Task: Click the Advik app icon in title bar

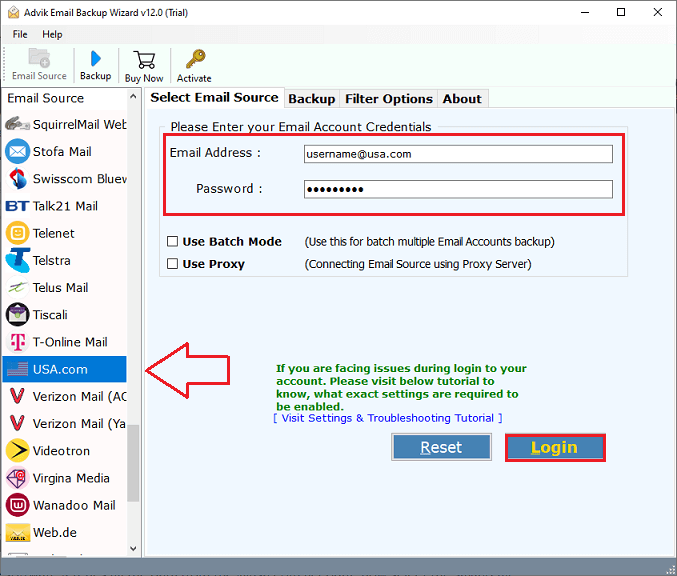Action: coord(13,13)
